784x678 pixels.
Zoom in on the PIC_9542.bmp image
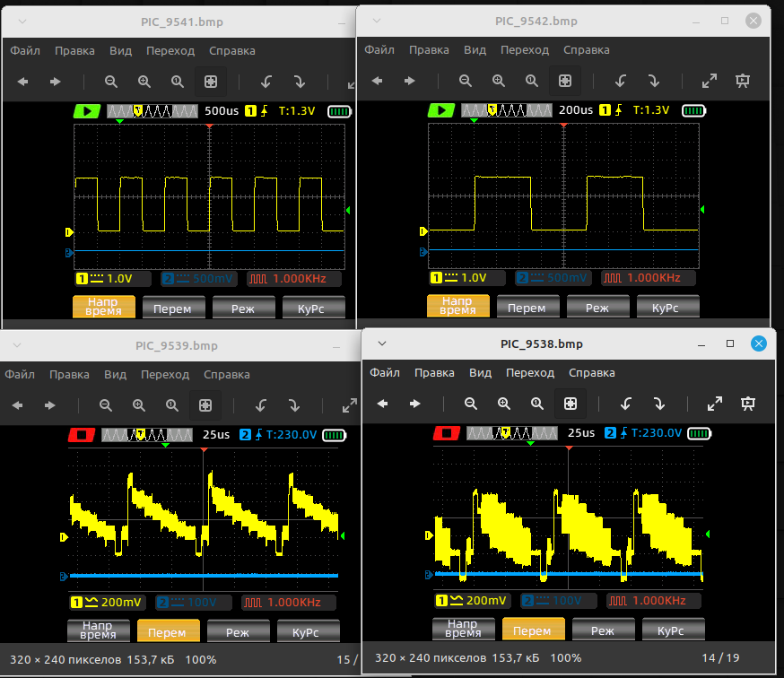(x=498, y=81)
